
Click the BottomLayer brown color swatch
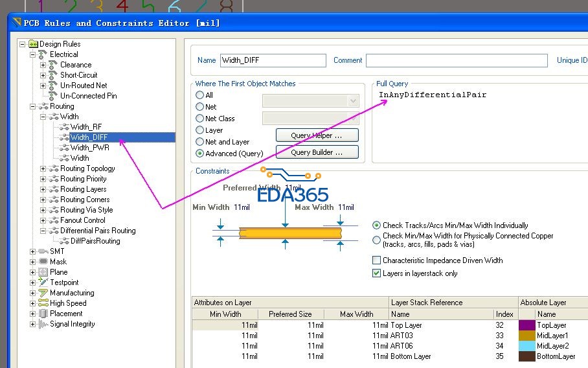pos(527,356)
